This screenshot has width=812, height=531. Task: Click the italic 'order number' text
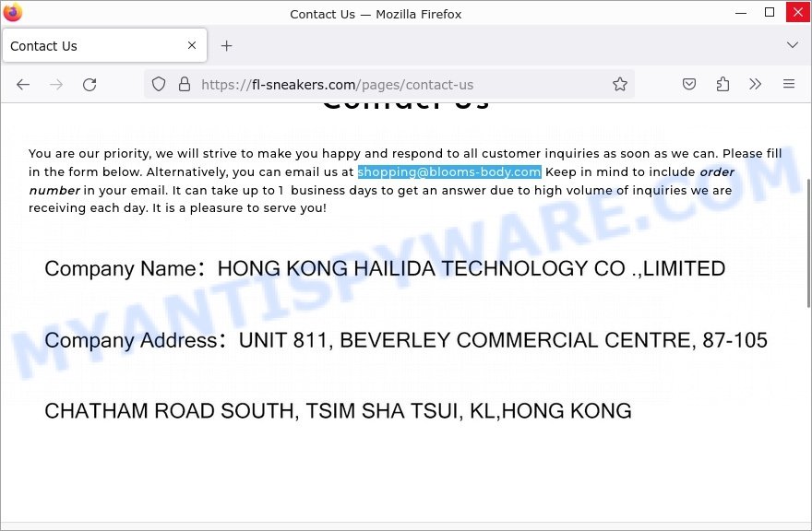[x=382, y=181]
